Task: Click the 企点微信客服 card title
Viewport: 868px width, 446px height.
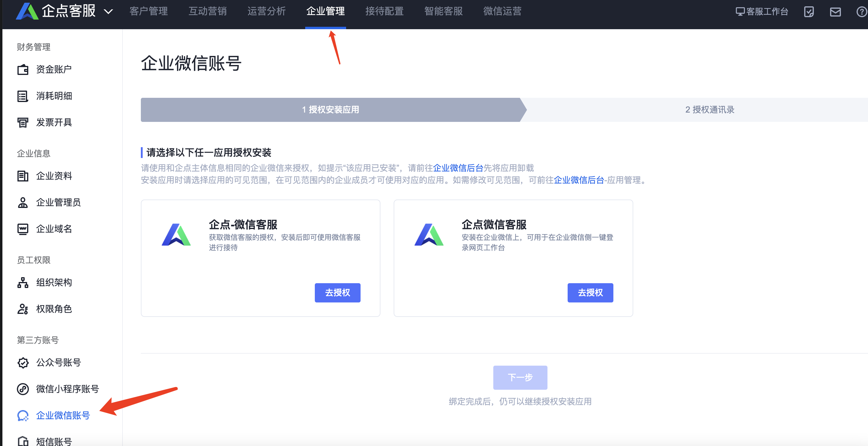Action: click(494, 225)
